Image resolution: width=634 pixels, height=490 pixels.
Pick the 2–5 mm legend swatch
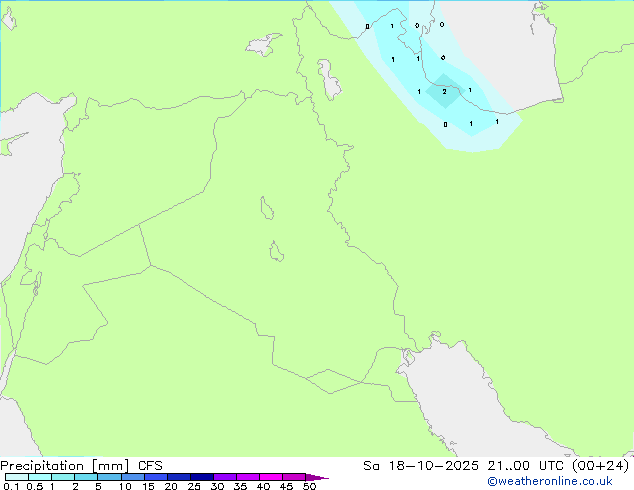click(x=86, y=477)
